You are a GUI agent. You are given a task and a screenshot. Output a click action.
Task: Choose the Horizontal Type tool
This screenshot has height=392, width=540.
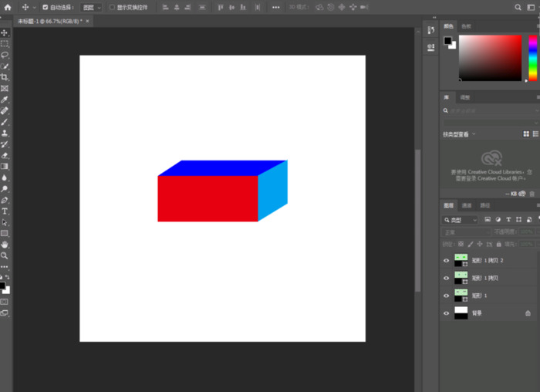coord(5,211)
